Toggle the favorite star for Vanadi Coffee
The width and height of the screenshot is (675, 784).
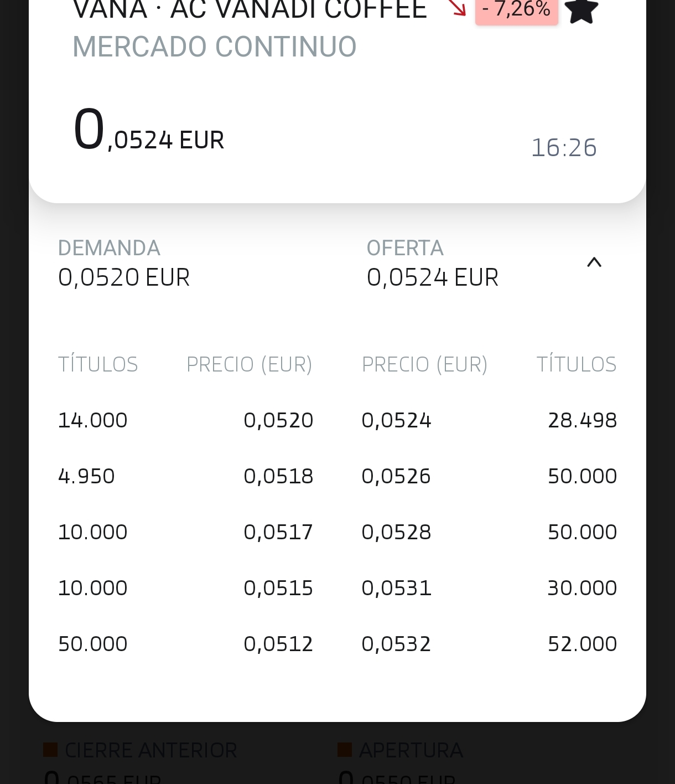tap(582, 11)
